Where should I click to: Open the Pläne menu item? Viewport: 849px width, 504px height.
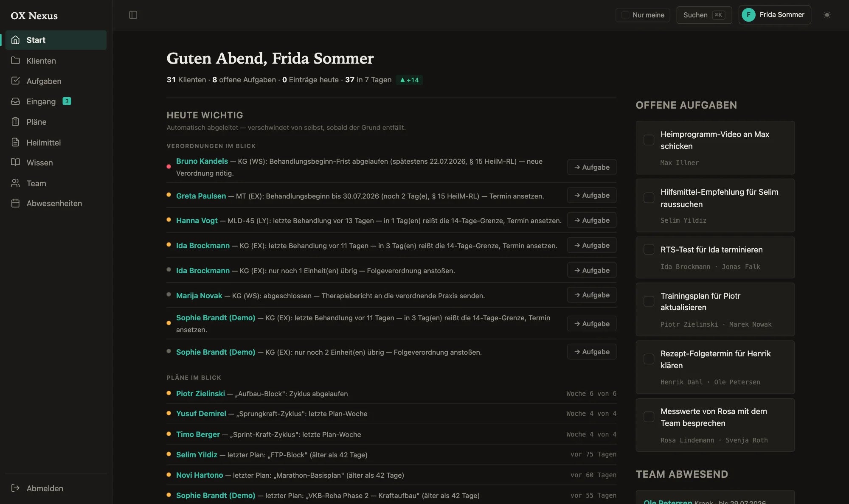tap(56, 122)
